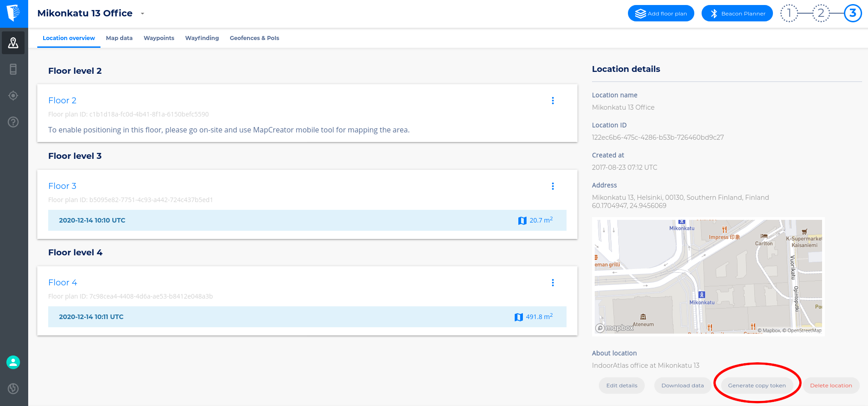868x406 pixels.
Task: Click the IndoorAtlas logo icon
Action: [14, 13]
